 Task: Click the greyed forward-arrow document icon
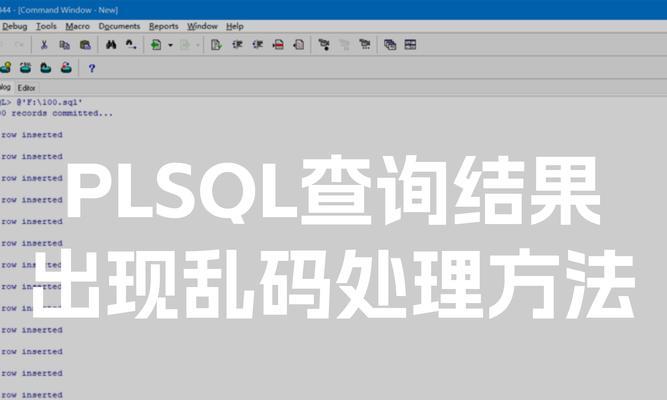[x=185, y=45]
